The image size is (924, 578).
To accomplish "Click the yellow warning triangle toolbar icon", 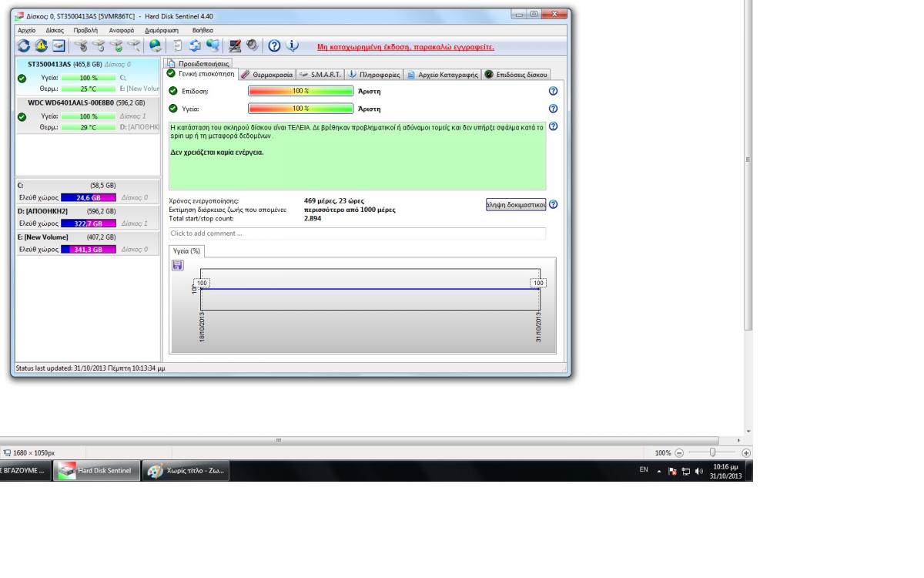I will [41, 46].
